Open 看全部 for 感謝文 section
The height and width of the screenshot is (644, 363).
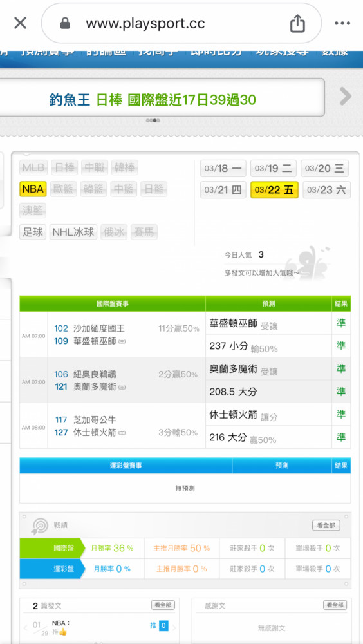[335, 605]
